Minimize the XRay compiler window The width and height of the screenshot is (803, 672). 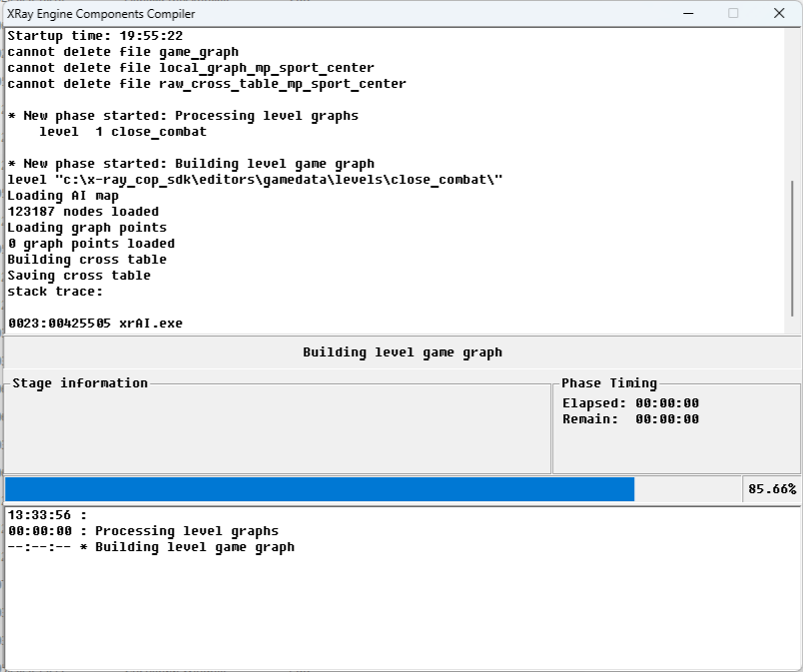[x=688, y=13]
